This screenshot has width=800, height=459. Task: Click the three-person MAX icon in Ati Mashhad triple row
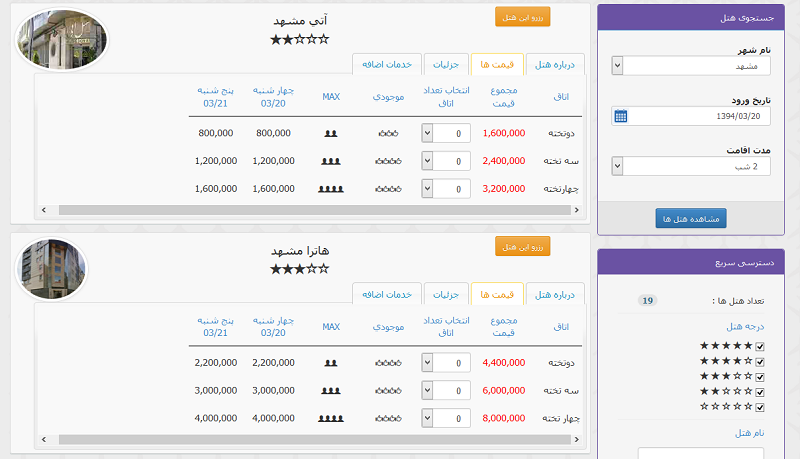(x=331, y=161)
